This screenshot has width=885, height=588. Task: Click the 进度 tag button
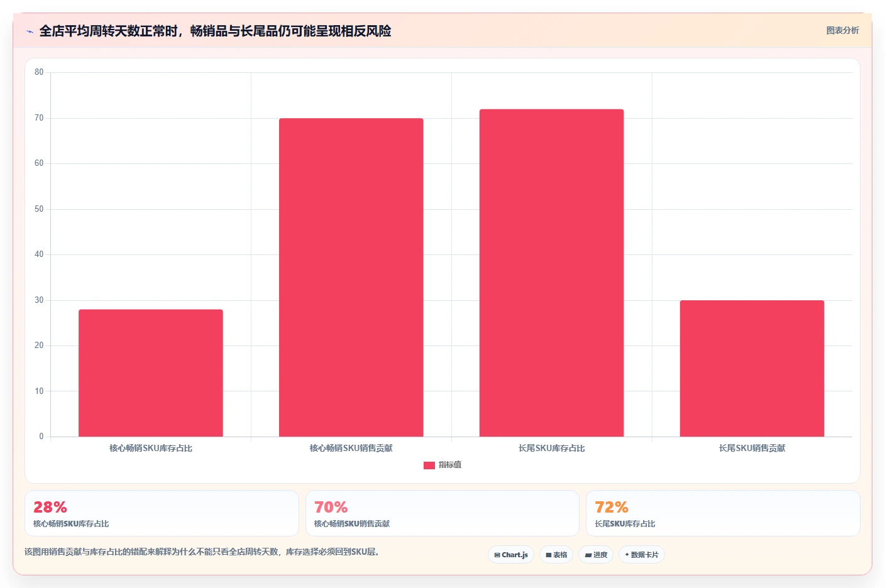(x=596, y=555)
